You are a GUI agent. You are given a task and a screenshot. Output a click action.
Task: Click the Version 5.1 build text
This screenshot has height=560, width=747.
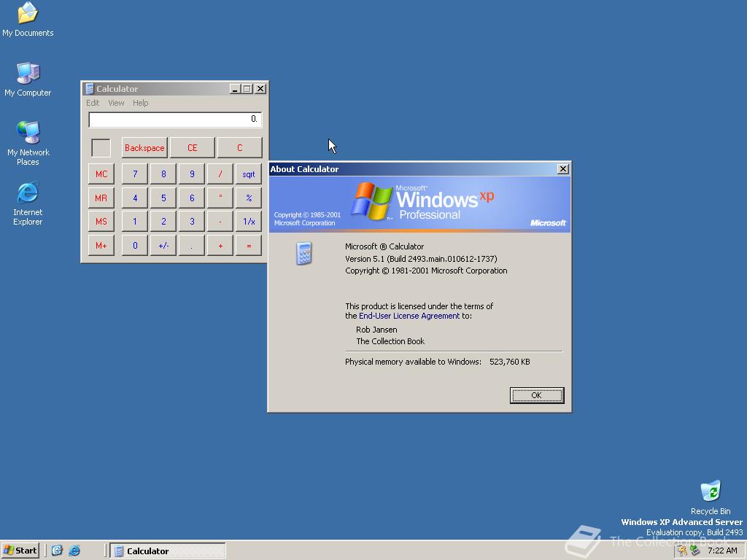421,259
